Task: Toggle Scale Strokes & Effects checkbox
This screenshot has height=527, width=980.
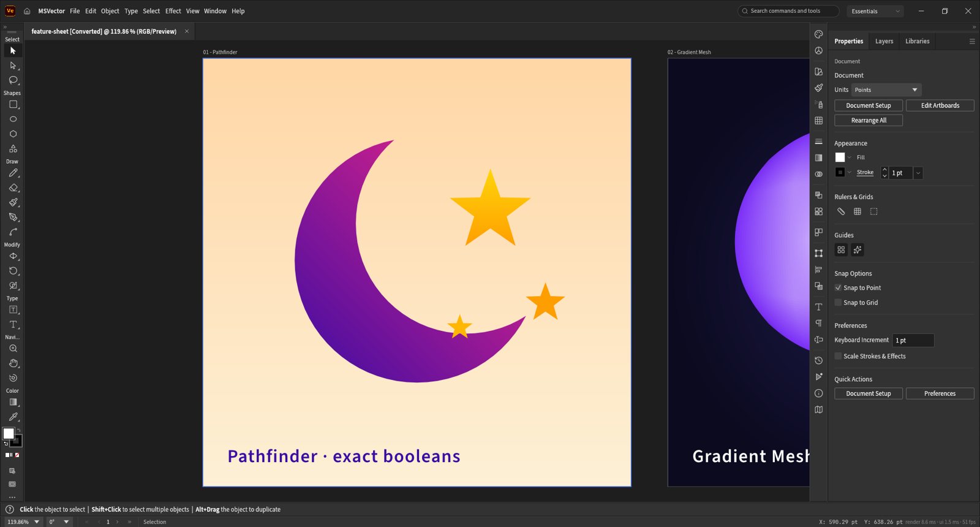Action: [x=838, y=356]
